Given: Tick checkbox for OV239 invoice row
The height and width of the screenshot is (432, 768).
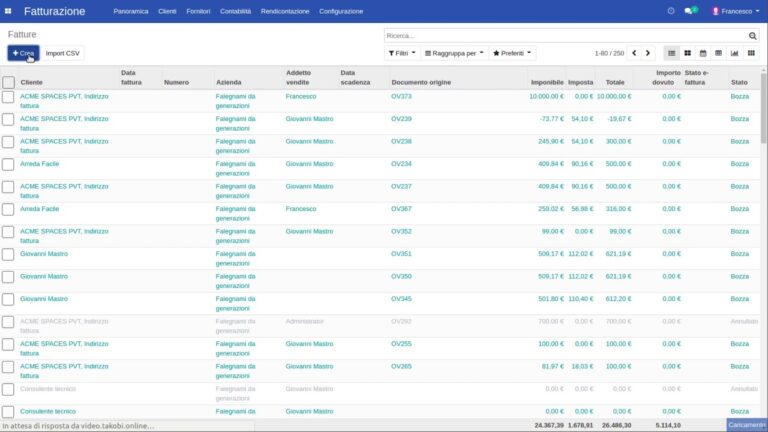Looking at the screenshot, I should 8,120.
